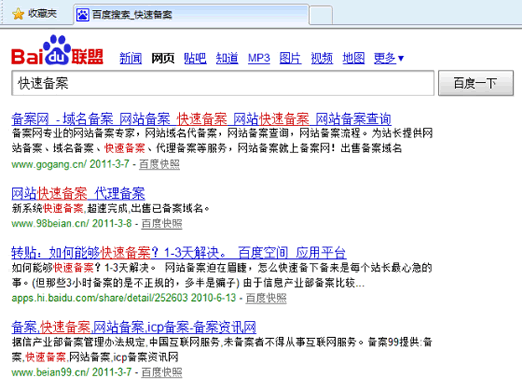
Task: Click the www.98beian.cn/ green URL text
Action: pyautogui.click(x=50, y=223)
